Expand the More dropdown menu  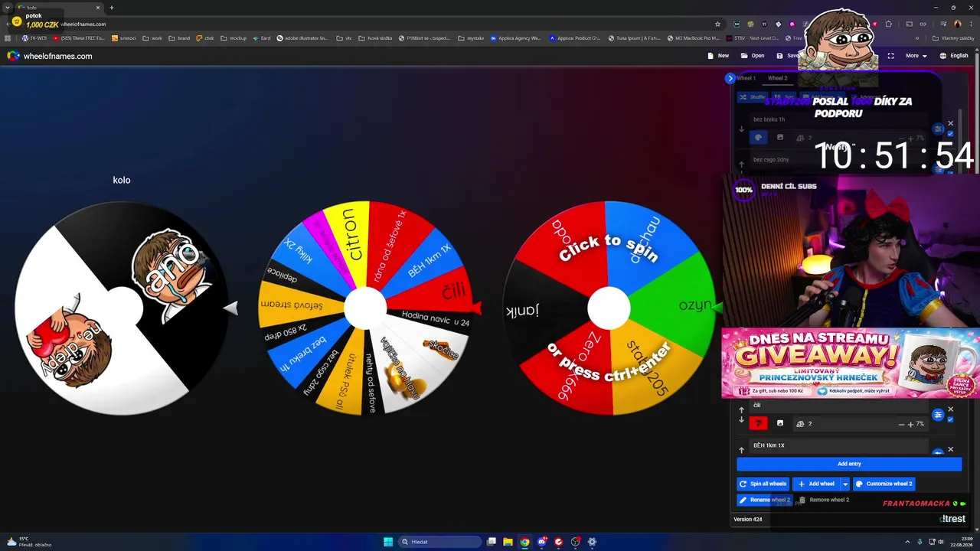click(x=916, y=56)
